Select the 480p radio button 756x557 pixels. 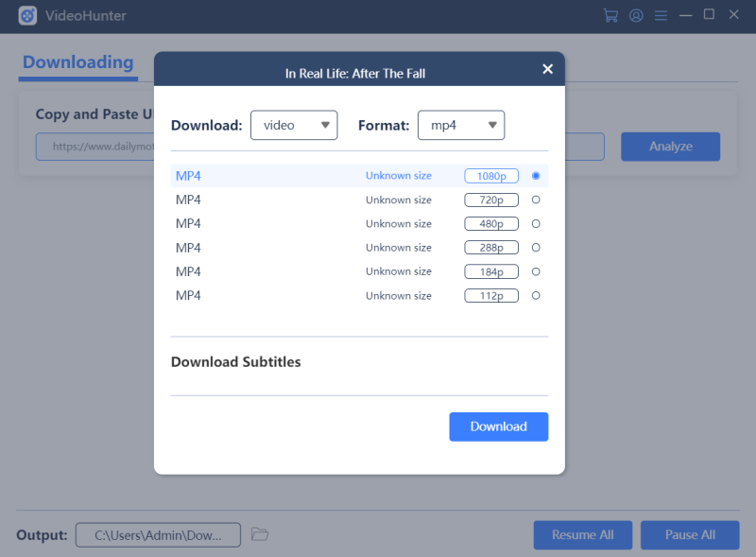536,224
